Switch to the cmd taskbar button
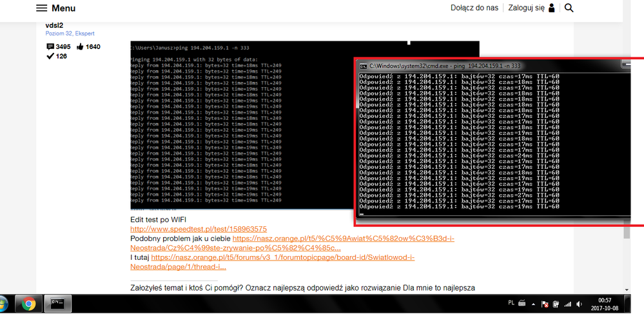 pos(57,304)
